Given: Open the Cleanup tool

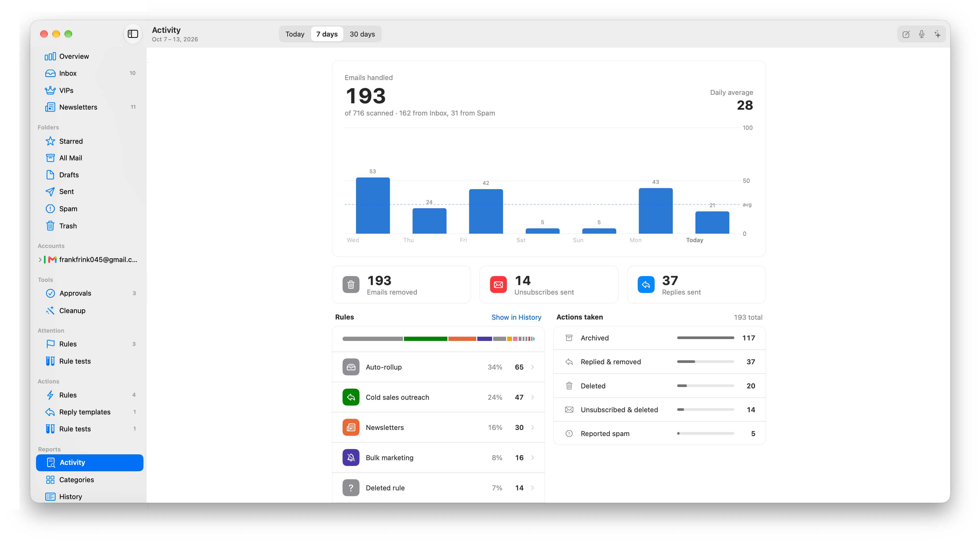Looking at the screenshot, I should point(90,310).
